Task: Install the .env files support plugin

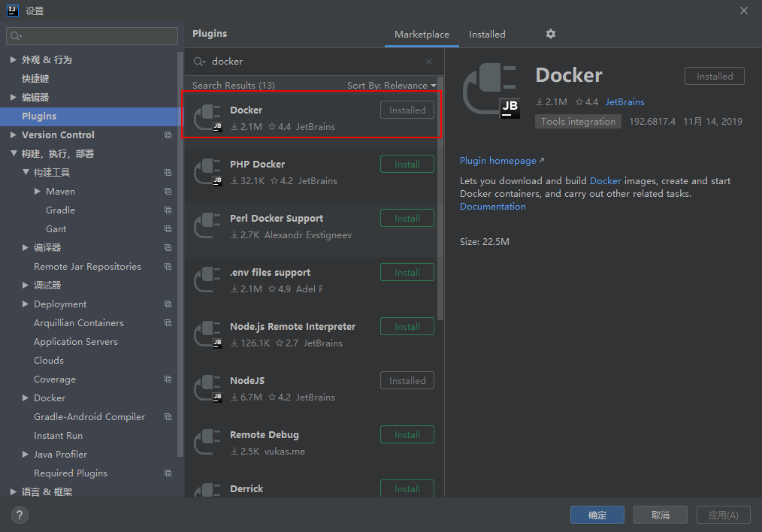Action: (x=407, y=272)
